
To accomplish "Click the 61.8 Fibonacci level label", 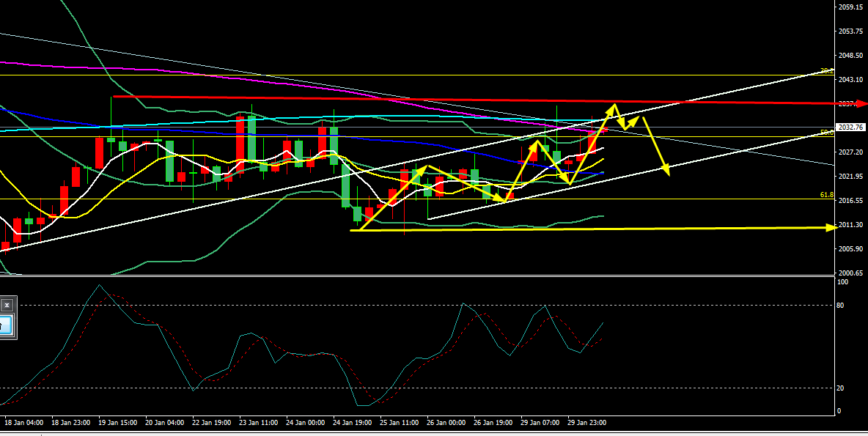I will tap(827, 196).
